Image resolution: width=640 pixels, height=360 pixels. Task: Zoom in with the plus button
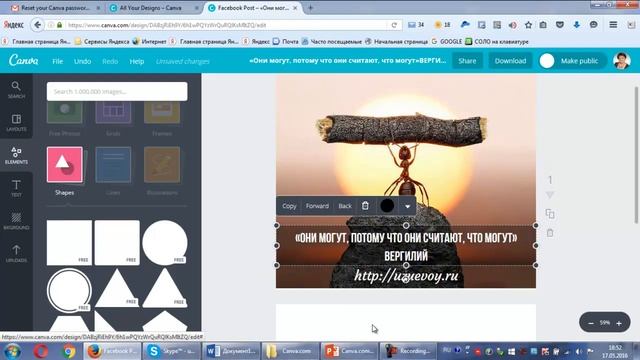click(619, 323)
